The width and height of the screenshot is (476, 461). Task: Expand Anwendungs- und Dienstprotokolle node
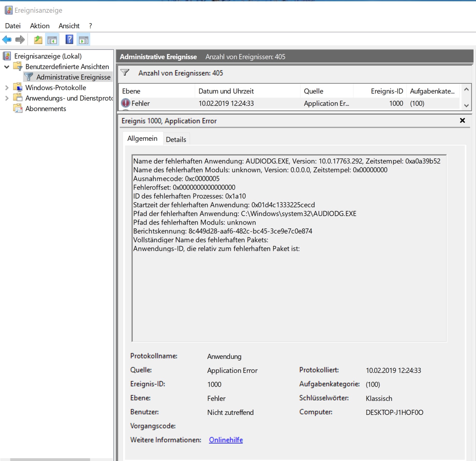pos(7,98)
